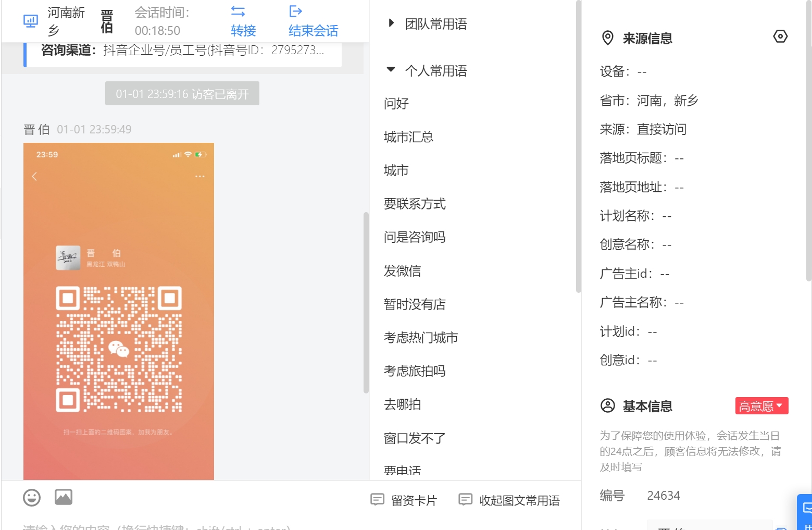The height and width of the screenshot is (530, 812).
Task: Tap the three dots in phone screenshot
Action: tap(200, 177)
